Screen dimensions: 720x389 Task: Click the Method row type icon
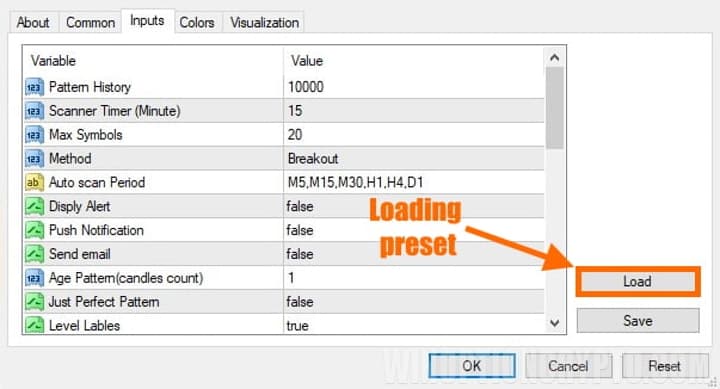click(34, 158)
